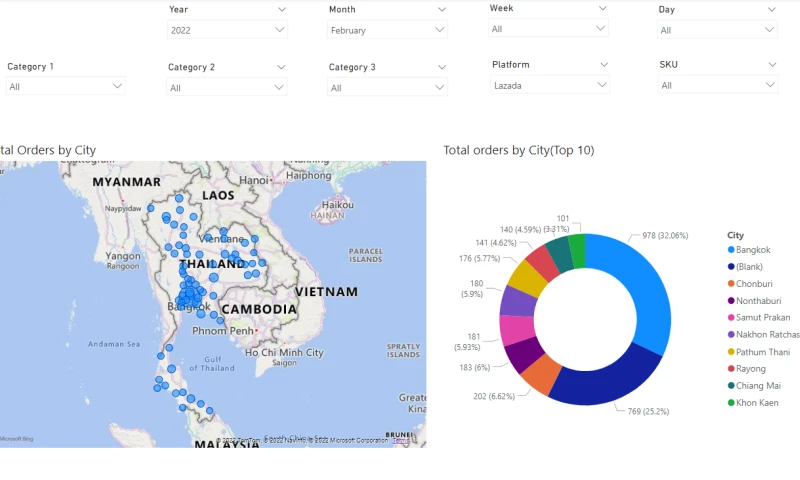Select Nonthaburi in the City legend

point(754,300)
